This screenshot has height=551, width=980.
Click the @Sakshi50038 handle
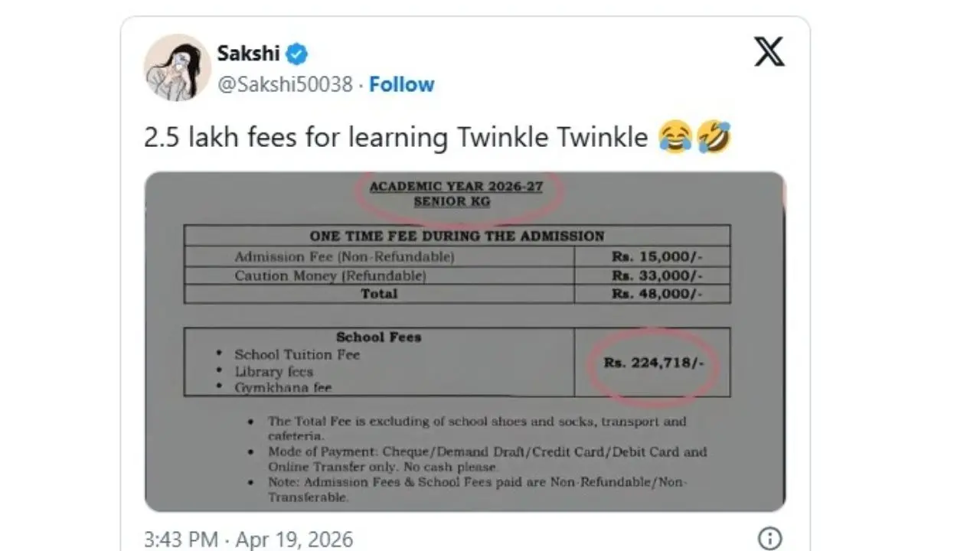click(x=286, y=84)
